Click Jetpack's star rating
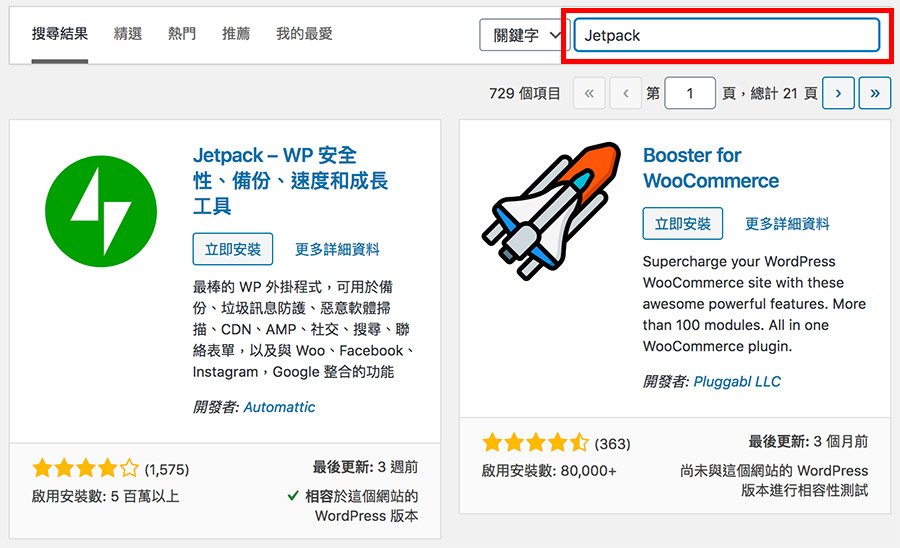Image resolution: width=900 pixels, height=548 pixels. pyautogui.click(x=86, y=468)
